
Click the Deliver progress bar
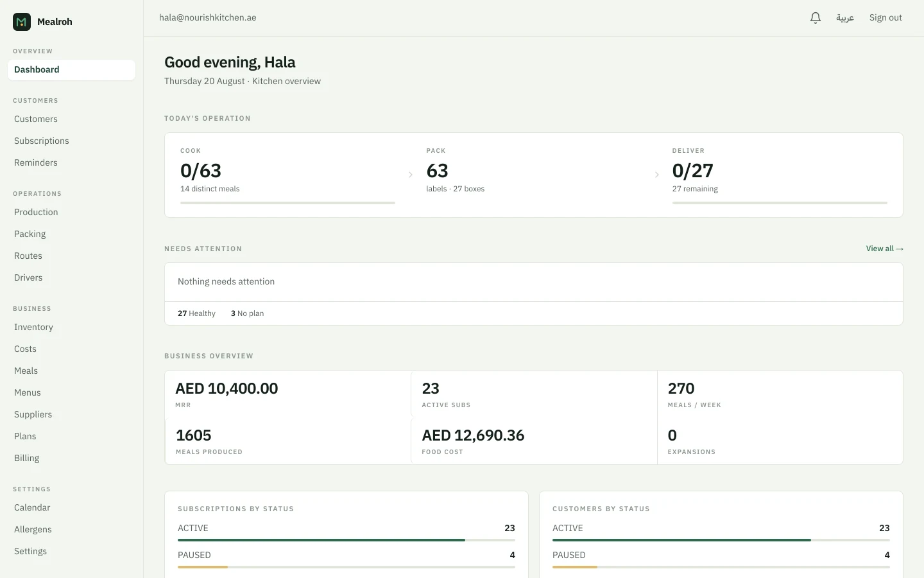[780, 203]
